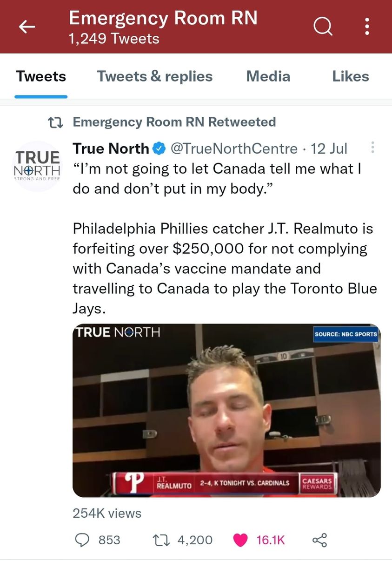
Task: Tap the back arrow icon
Action: tap(27, 27)
